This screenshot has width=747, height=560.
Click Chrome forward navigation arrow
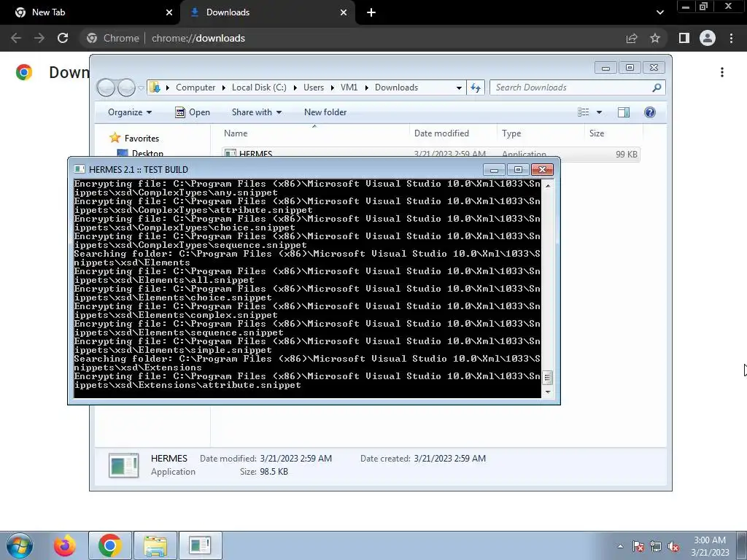pos(39,38)
